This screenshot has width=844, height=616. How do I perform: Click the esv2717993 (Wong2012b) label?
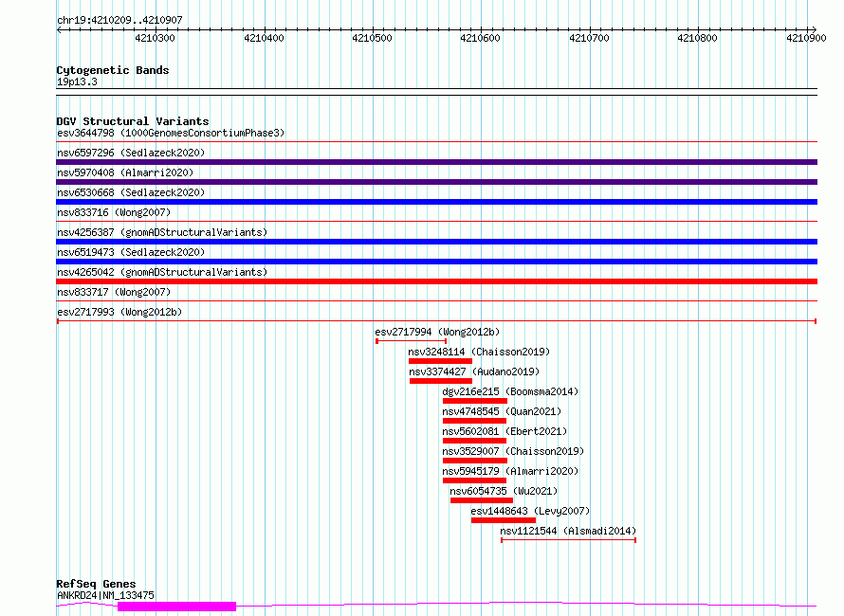coord(119,312)
